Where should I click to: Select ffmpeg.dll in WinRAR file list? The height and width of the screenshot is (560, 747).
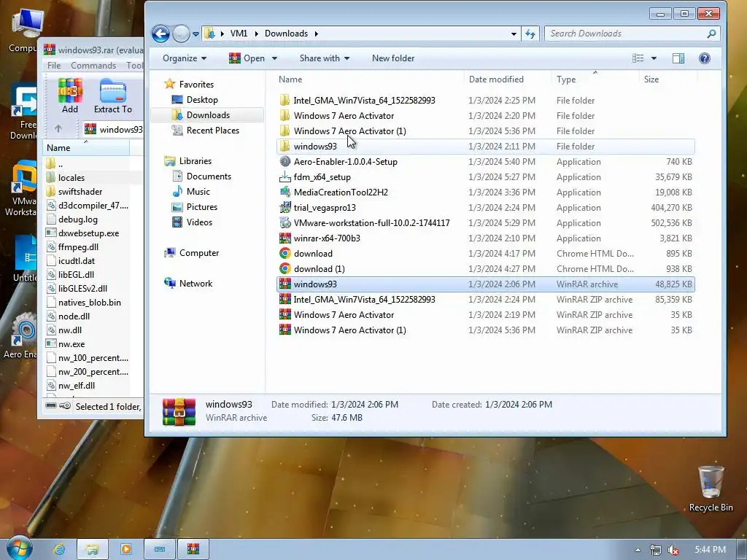pos(78,246)
